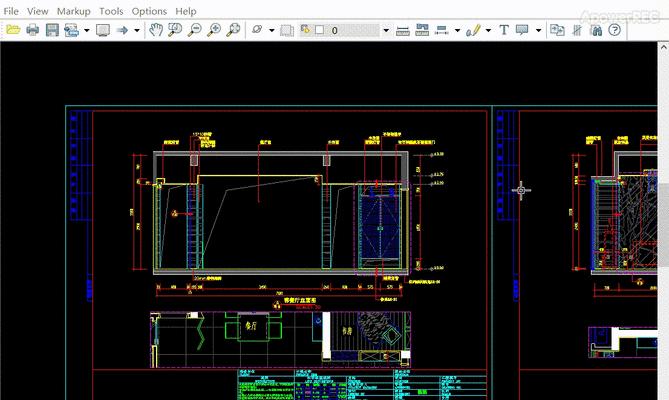Click the convert/export image icon
The width and height of the screenshot is (669, 400).
coord(71,30)
